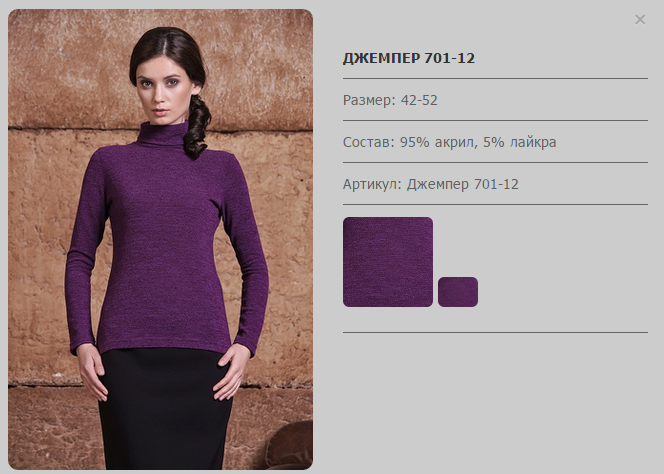Image resolution: width=664 pixels, height=474 pixels.
Task: Click the "ДЖЕМПЕР 701-12" heading
Action: pyautogui.click(x=409, y=58)
